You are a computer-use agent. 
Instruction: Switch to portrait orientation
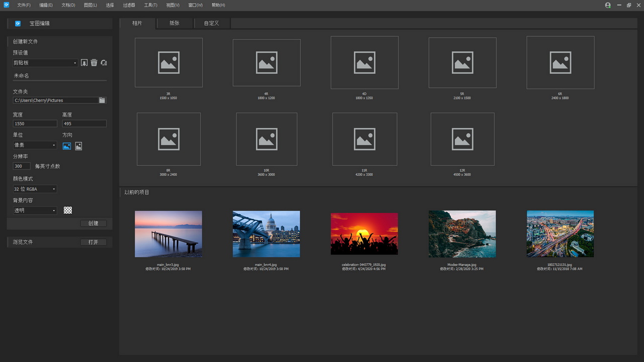[x=78, y=146]
